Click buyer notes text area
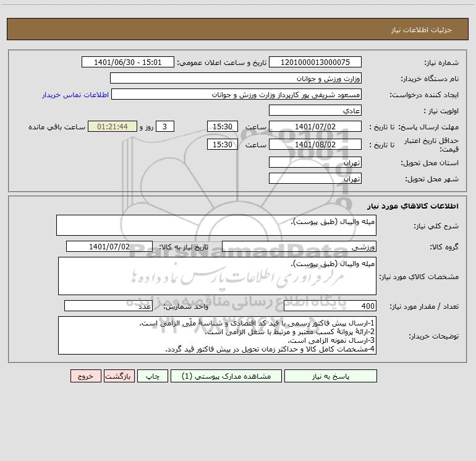This screenshot has height=461, width=476. click(217, 335)
